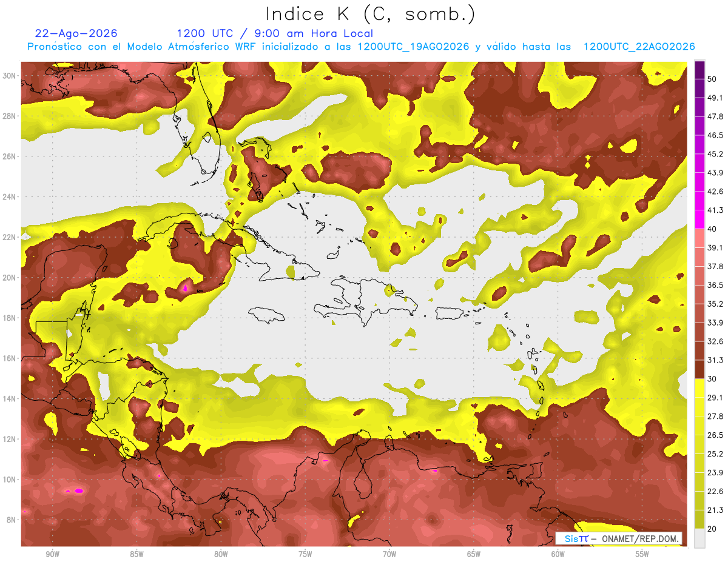Click the 14N latitude label
The image size is (728, 562).
point(10,399)
